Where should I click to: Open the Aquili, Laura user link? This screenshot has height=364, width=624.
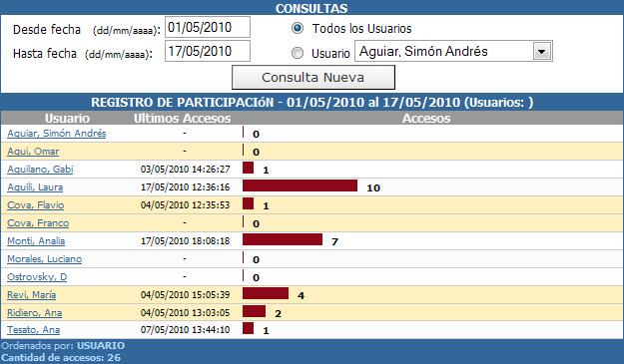coord(35,187)
